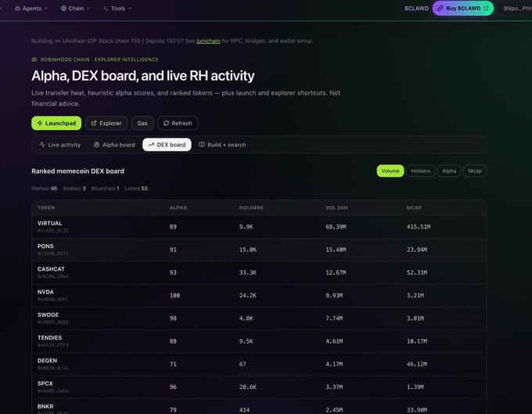Expand the Chain dropdown menu
Viewport: 532px width, 414px height.
pyautogui.click(x=75, y=8)
